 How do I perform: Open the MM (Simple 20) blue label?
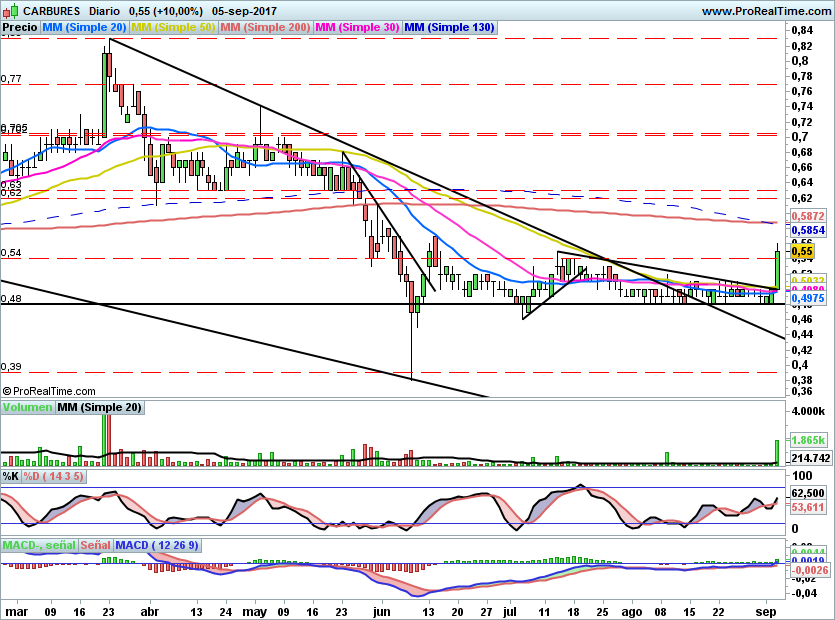(x=84, y=27)
